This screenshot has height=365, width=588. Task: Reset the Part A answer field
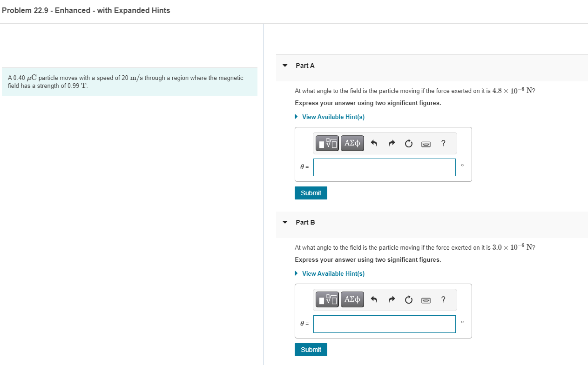coord(408,143)
